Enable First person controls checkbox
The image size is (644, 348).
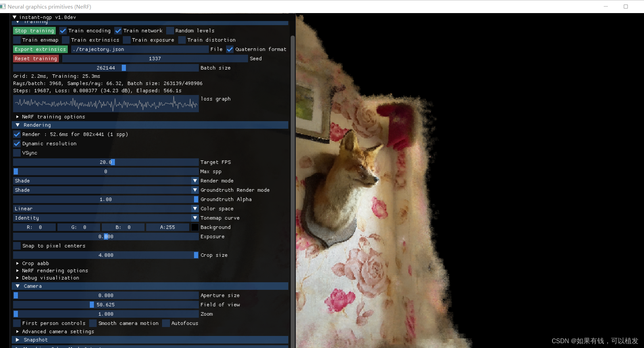coord(17,323)
